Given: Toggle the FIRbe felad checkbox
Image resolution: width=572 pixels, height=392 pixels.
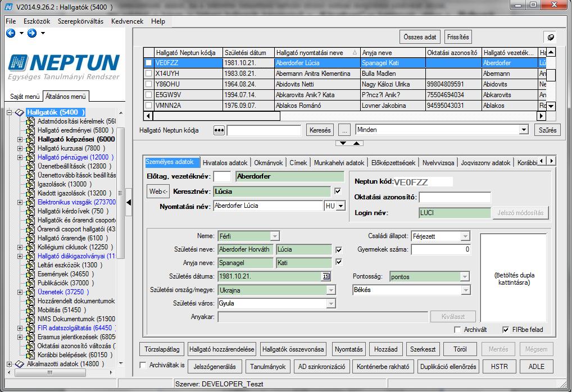Looking at the screenshot, I should [506, 330].
